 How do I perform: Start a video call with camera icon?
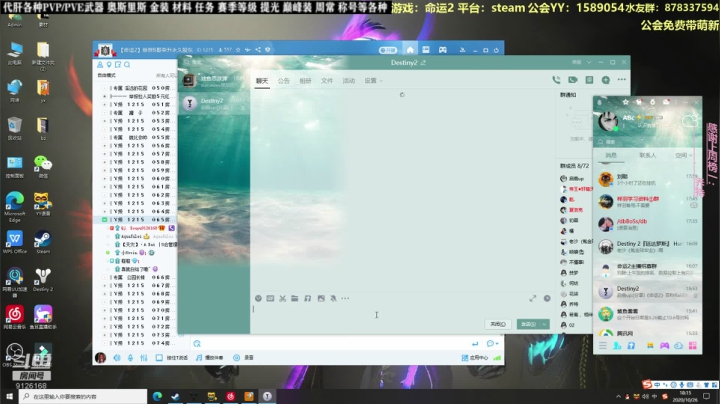click(x=573, y=80)
